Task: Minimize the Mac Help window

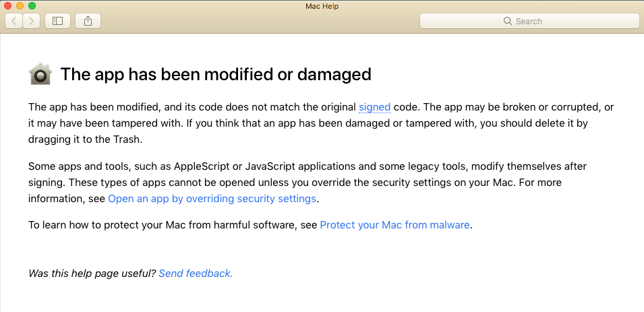Action: (x=20, y=6)
